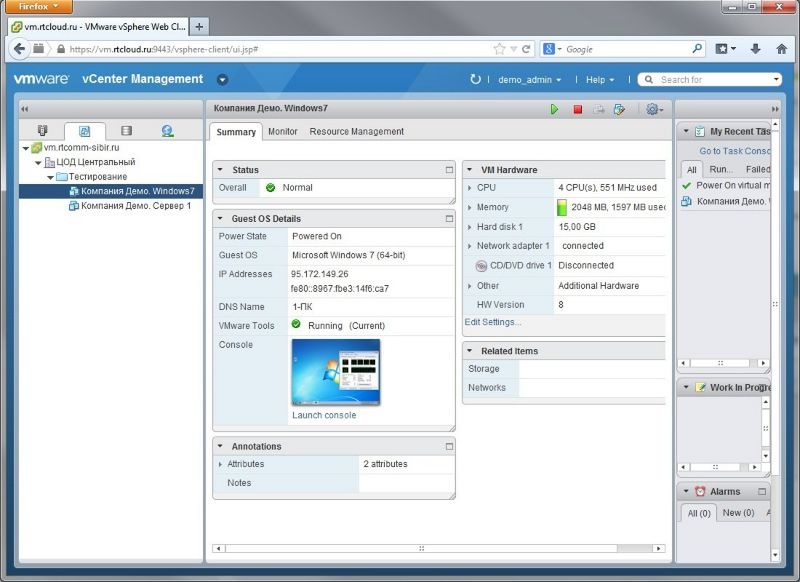Select Компания Демо. Сервер 1 in tree
Image resolution: width=800 pixels, height=582 pixels.
point(135,205)
